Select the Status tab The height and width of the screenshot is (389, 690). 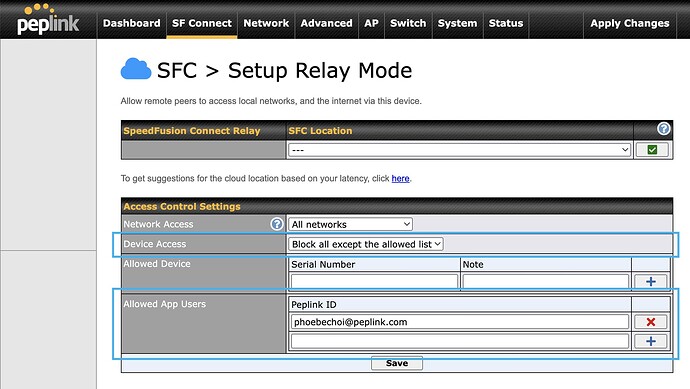pyautogui.click(x=506, y=23)
